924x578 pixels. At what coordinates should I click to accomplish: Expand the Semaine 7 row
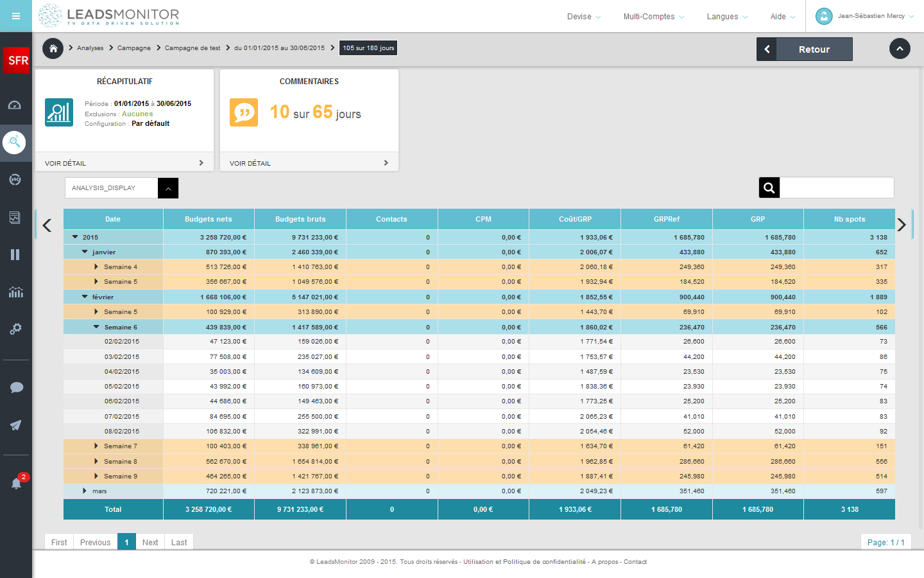click(x=96, y=446)
